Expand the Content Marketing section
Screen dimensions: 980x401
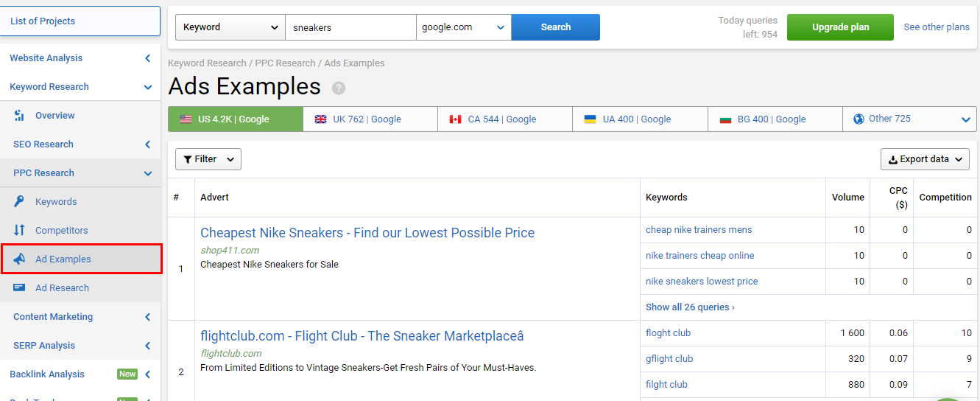point(148,317)
